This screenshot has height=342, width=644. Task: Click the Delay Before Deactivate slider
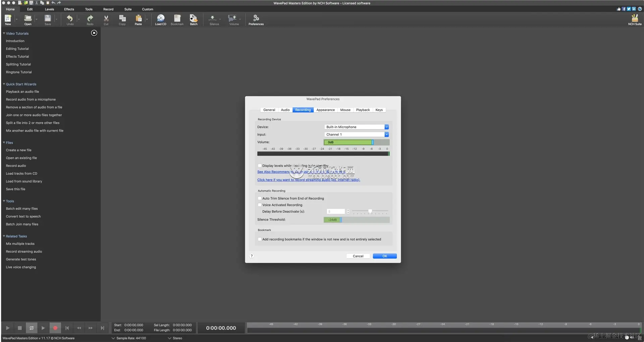(x=370, y=211)
